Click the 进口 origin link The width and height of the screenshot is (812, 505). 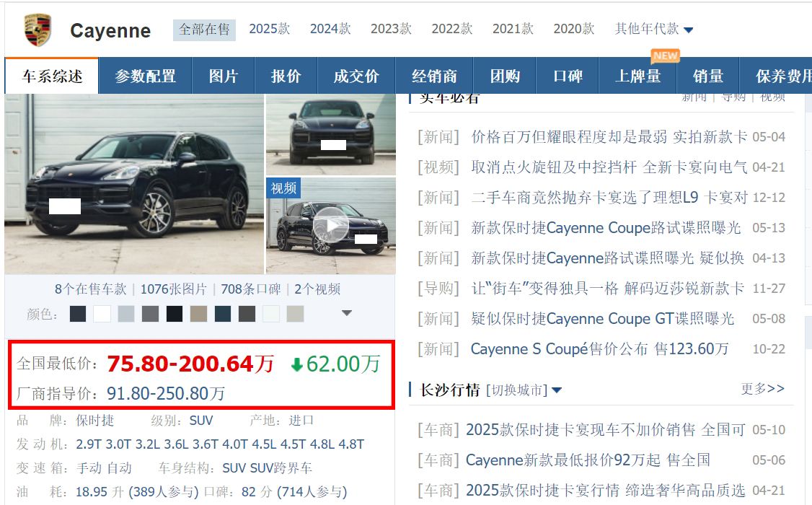[301, 420]
